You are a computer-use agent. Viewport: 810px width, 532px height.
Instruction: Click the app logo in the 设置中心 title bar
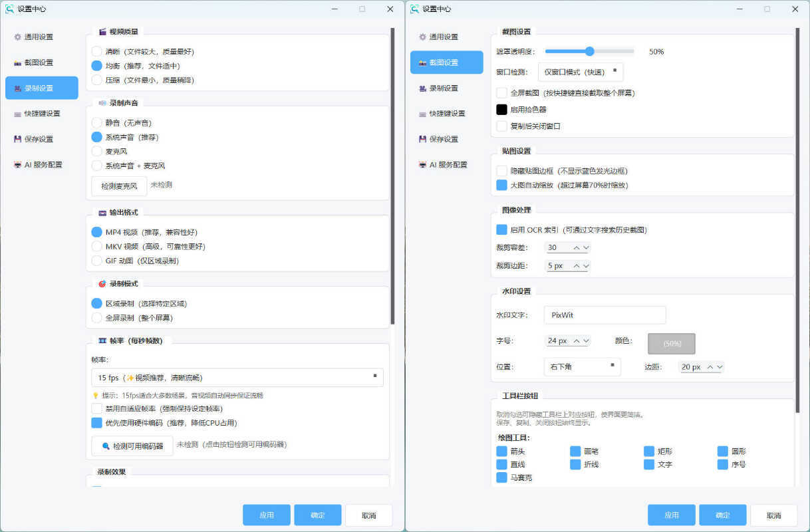point(9,9)
